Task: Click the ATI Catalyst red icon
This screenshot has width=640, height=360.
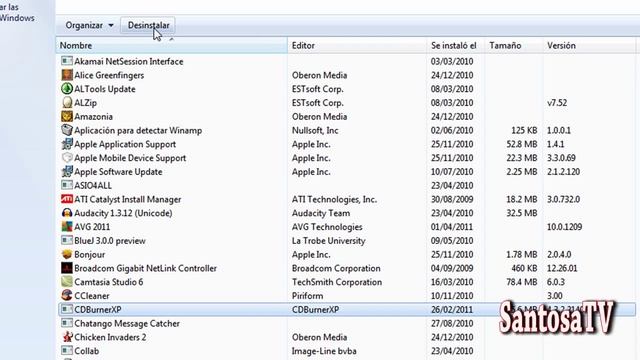Action: [67, 199]
